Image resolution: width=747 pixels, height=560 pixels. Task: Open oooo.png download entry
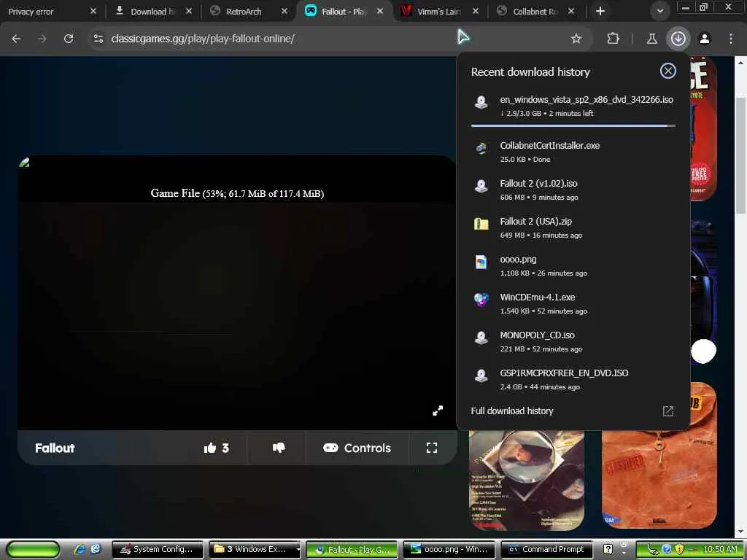tap(573, 265)
